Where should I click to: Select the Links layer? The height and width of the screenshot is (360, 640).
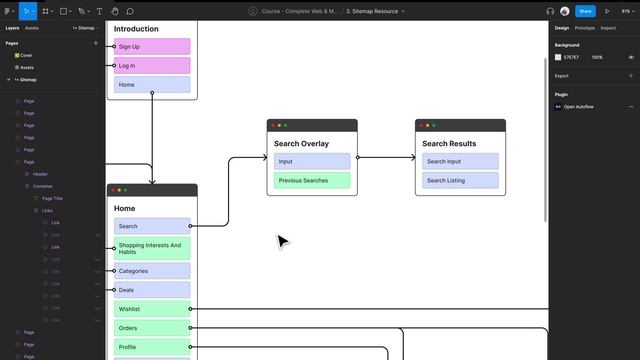pyautogui.click(x=47, y=211)
